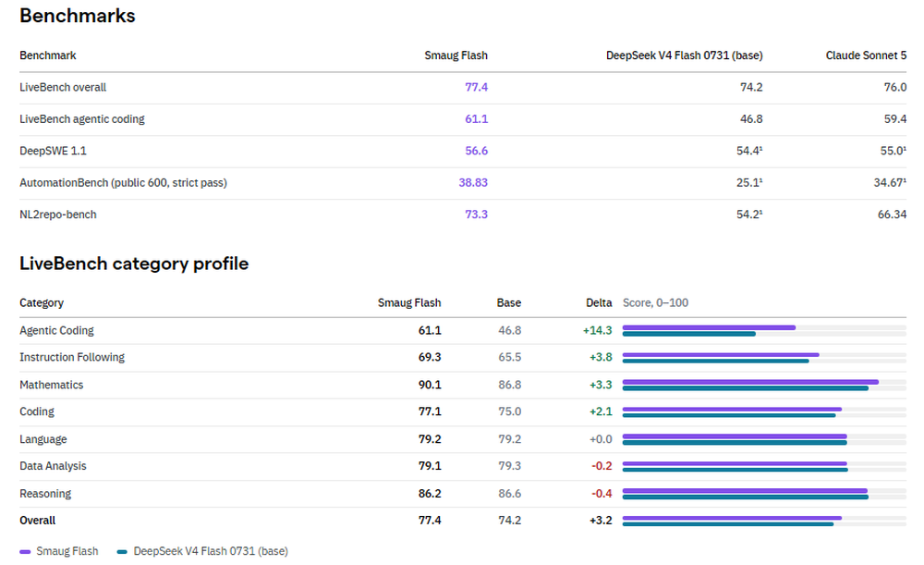Viewport: 924px width, 565px height.
Task: Click the 79.3 Data Analysis base score
Action: pos(510,466)
